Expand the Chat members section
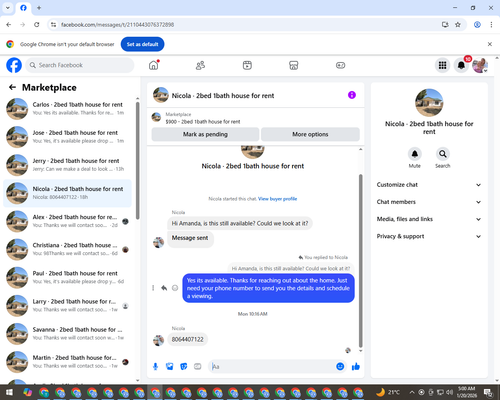This screenshot has width=500, height=400. (x=429, y=202)
